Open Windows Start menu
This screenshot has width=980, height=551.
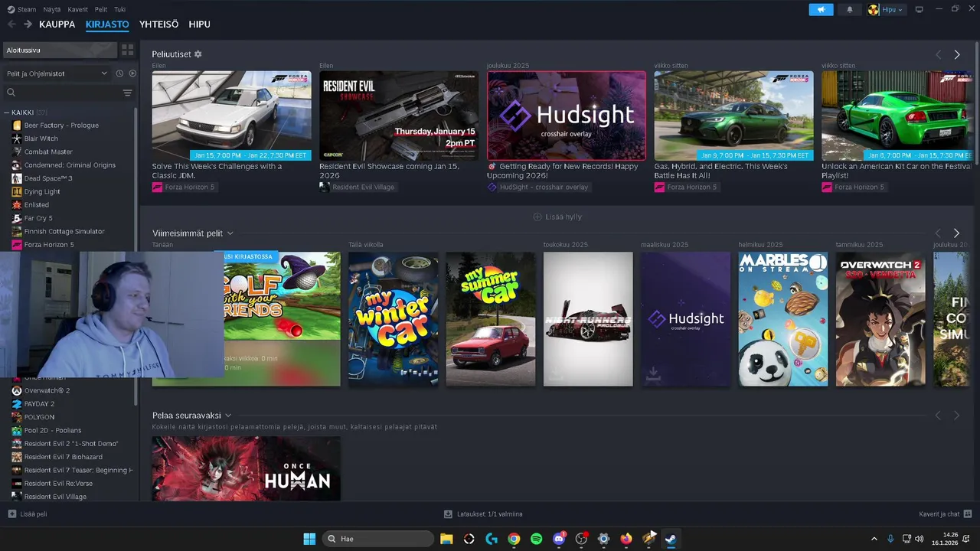point(309,539)
